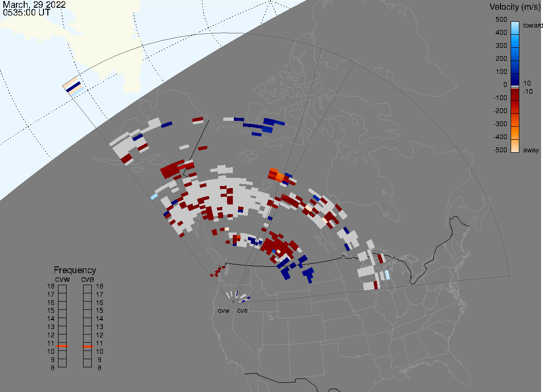The width and height of the screenshot is (543, 392).
Task: Click the red marker on cve frequency bar
Action: (87, 346)
